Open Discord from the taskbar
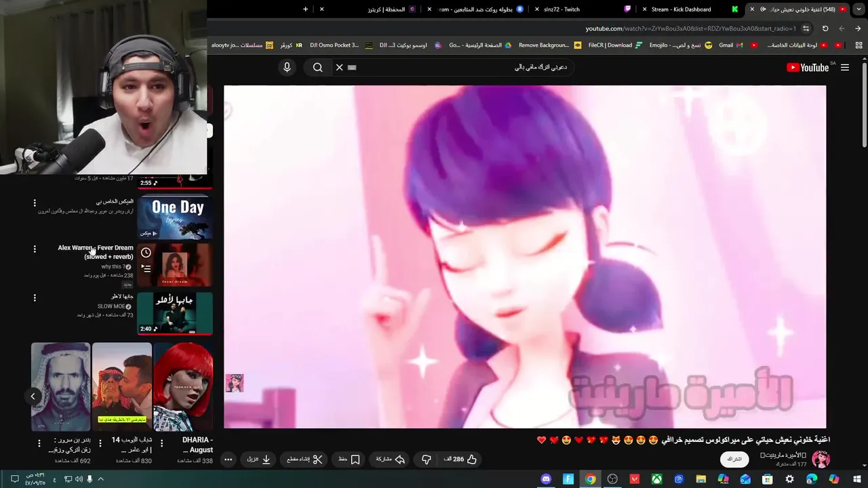The image size is (868, 488). click(547, 479)
